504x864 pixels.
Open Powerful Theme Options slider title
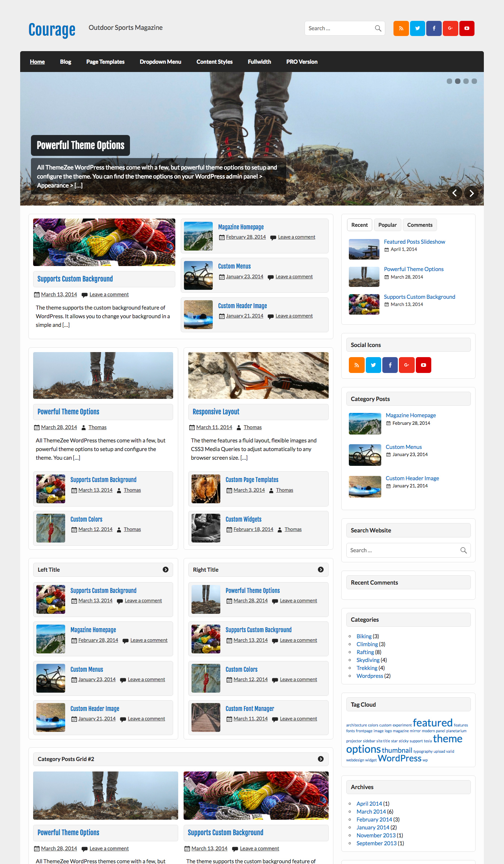point(81,145)
